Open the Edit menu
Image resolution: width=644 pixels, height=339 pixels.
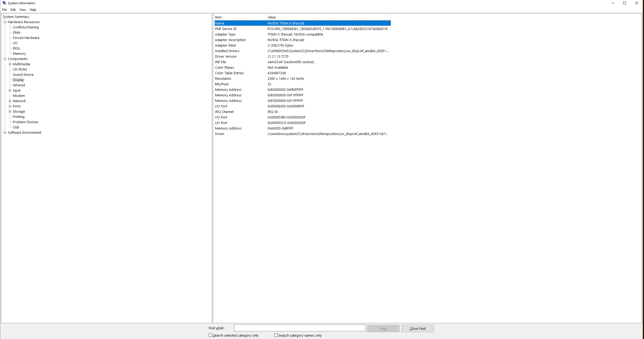click(13, 10)
